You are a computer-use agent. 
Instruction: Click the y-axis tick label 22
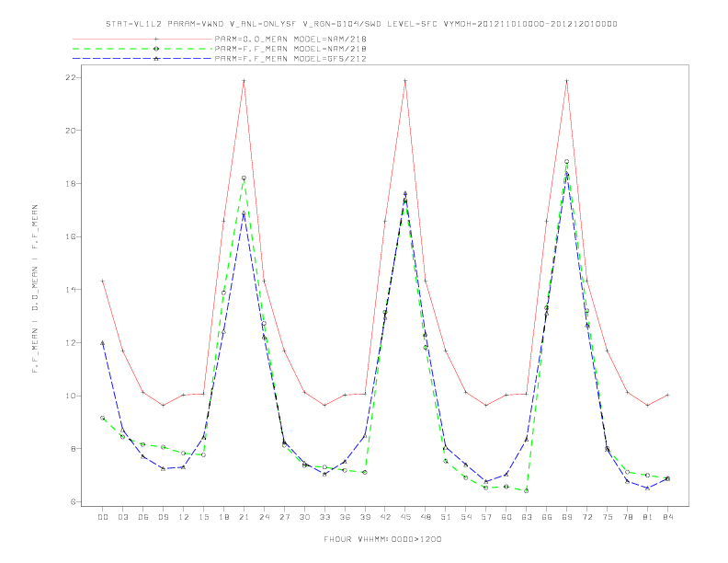click(x=70, y=77)
